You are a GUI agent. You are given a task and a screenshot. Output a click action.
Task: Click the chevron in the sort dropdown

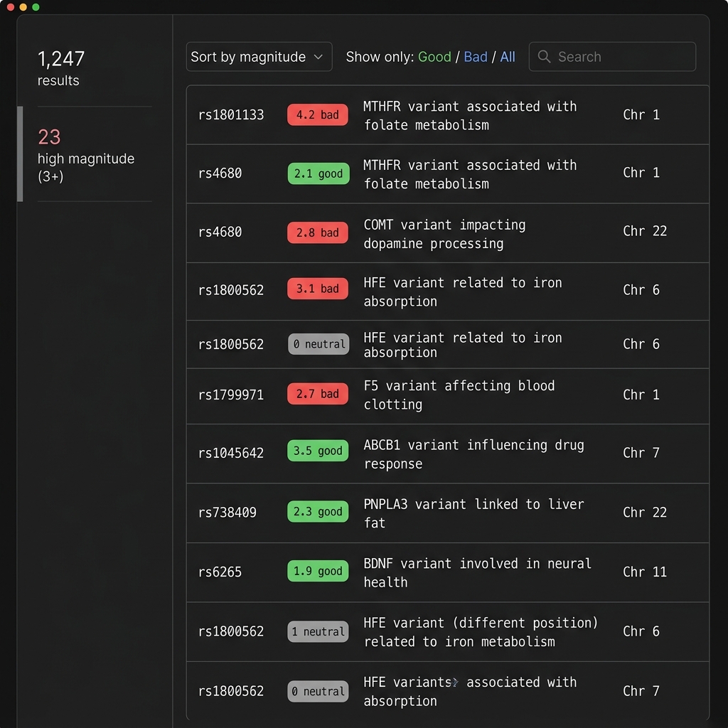[x=318, y=57]
